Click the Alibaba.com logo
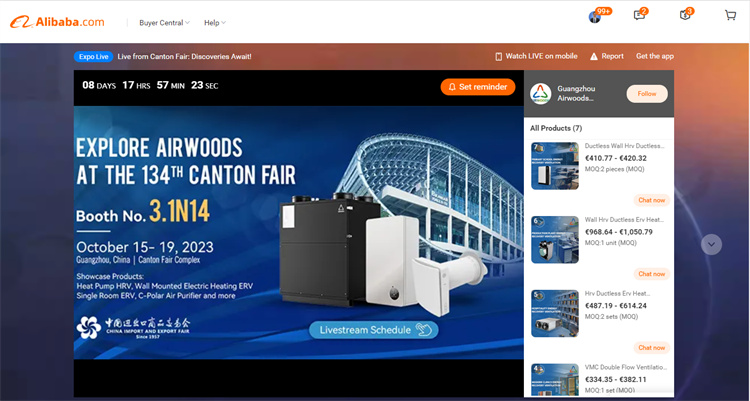 (58, 21)
